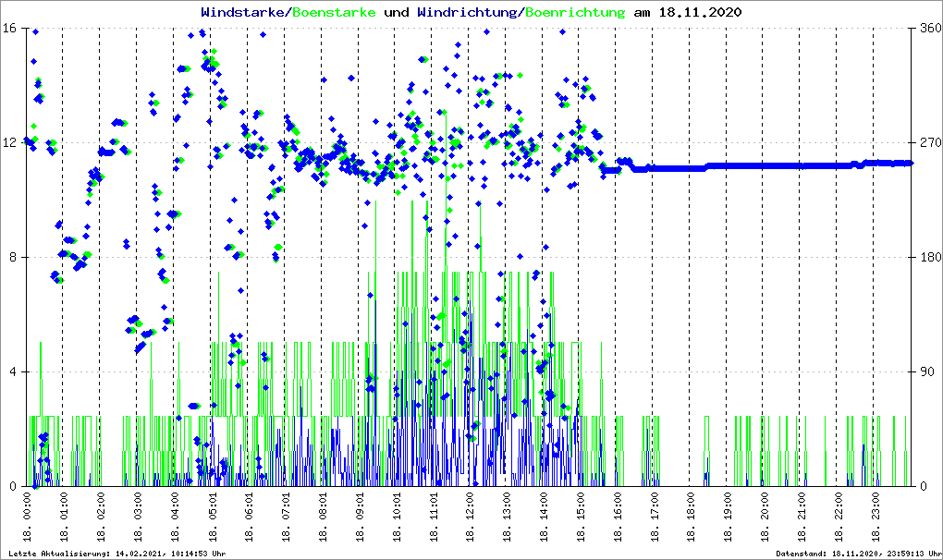The image size is (943, 560).
Task: Click the Letzte Aktualisierung footer text
Action: (116, 554)
